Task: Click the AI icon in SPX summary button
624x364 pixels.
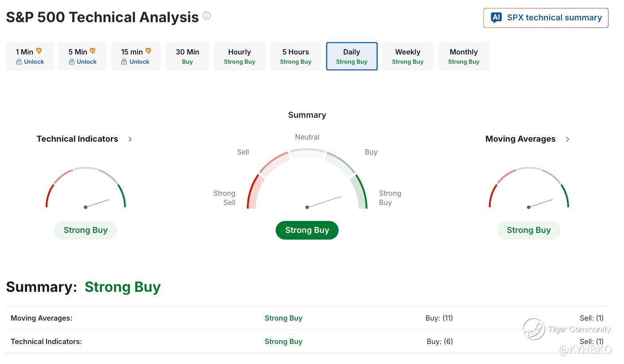Action: (x=496, y=18)
